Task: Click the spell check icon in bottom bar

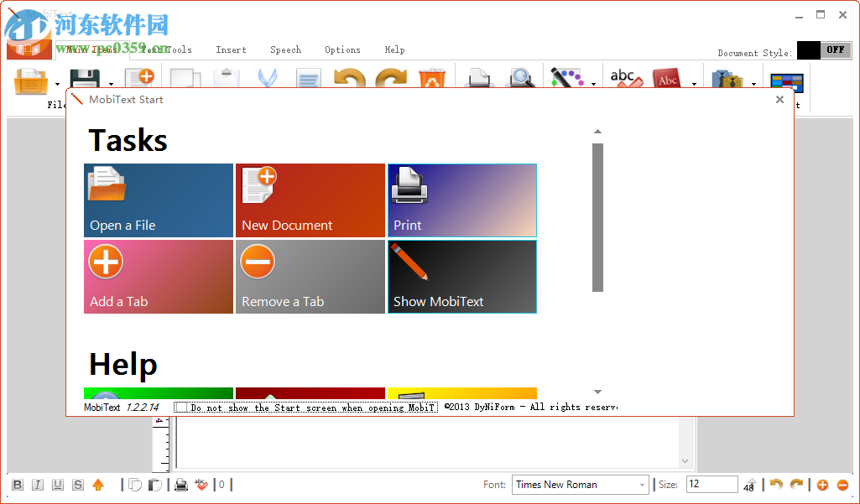Action: (201, 485)
